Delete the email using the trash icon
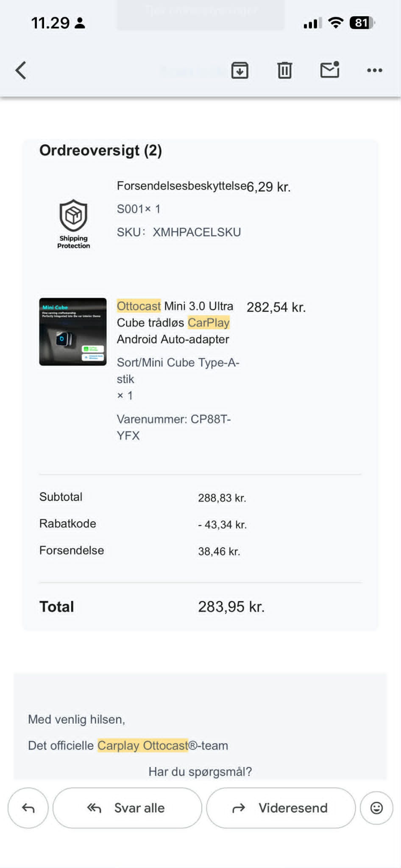Image resolution: width=401 pixels, height=868 pixels. coord(284,70)
